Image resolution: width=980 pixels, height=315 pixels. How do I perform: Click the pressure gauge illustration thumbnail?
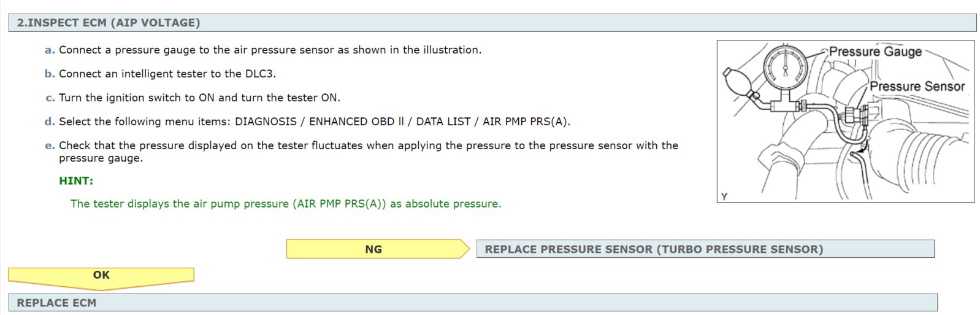846,121
